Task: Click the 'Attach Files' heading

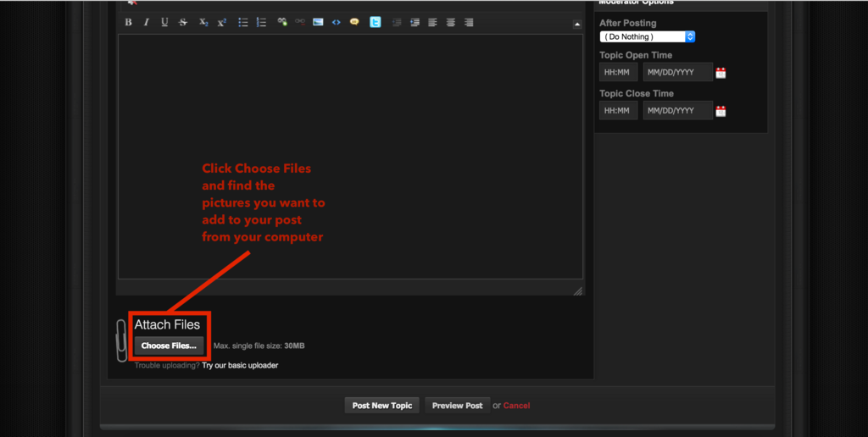Action: [167, 324]
